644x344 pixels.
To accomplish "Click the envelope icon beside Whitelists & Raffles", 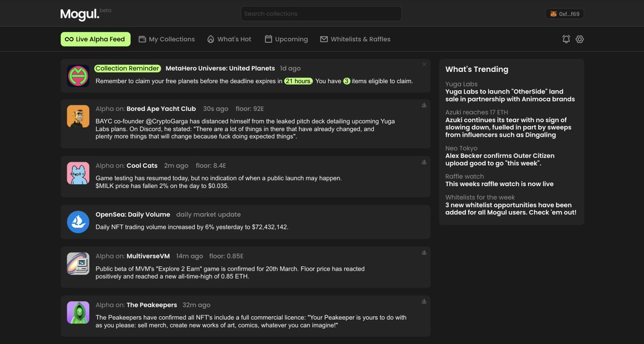I will (x=324, y=39).
